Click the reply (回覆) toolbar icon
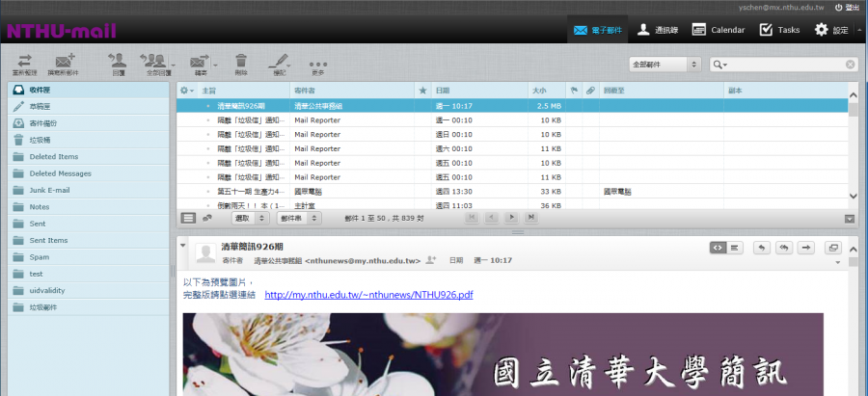The width and height of the screenshot is (868, 396). tap(118, 61)
